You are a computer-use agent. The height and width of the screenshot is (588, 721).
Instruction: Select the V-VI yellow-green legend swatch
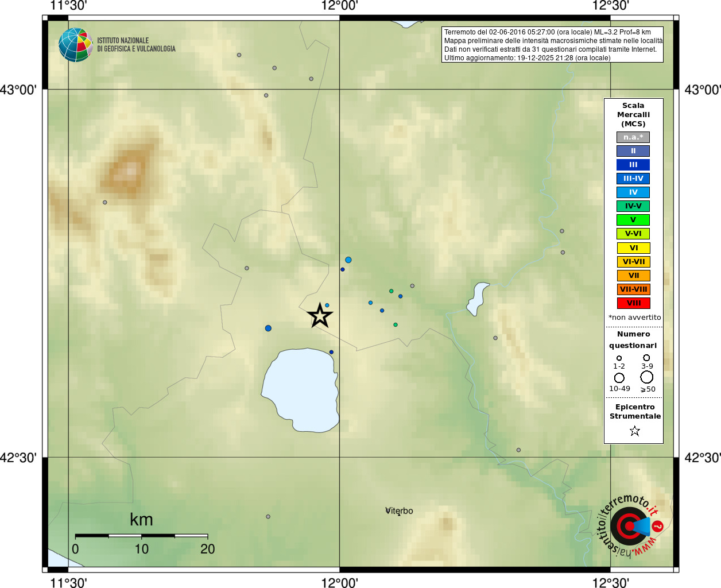point(633,234)
